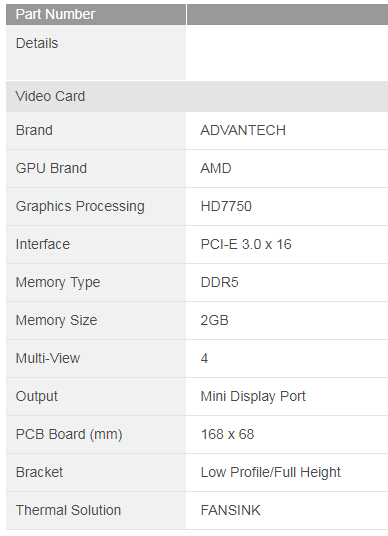Viewport: 388px width, 536px height.
Task: Click the Video Card section header
Action: [x=197, y=96]
